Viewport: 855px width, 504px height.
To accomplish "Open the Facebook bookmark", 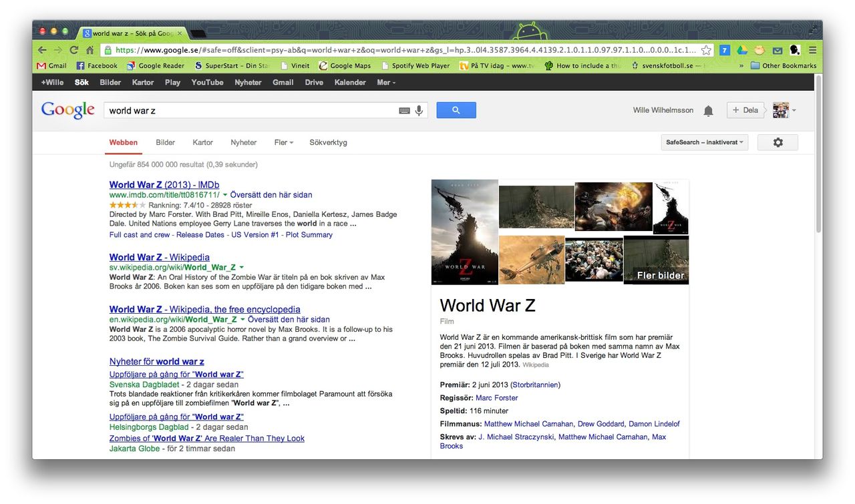I will pos(97,66).
